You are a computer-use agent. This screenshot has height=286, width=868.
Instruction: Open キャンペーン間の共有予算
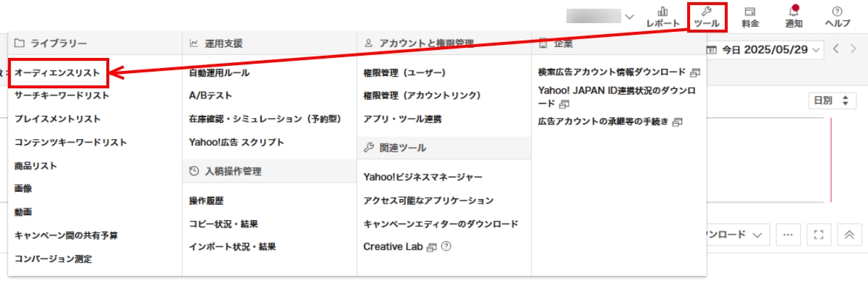[x=67, y=235]
